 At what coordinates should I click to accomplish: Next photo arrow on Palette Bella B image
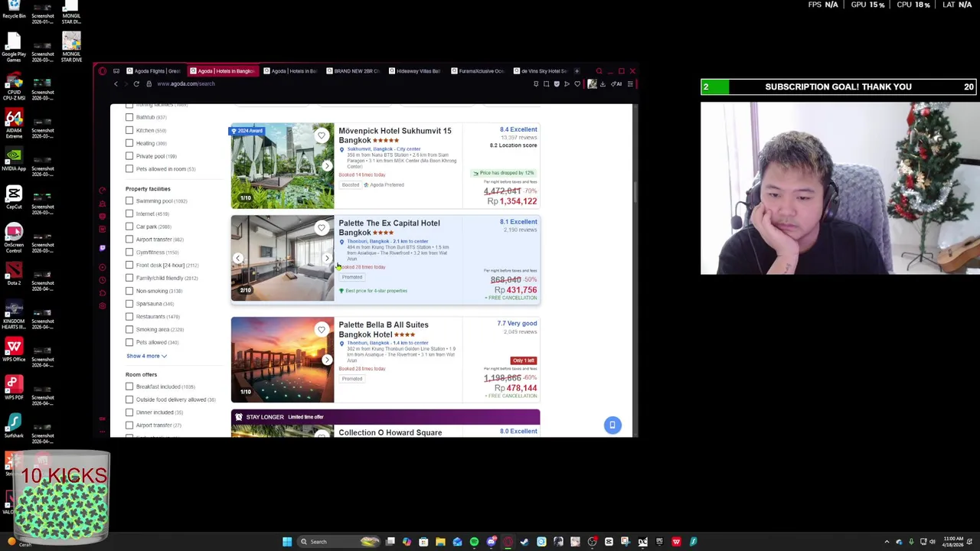click(327, 360)
